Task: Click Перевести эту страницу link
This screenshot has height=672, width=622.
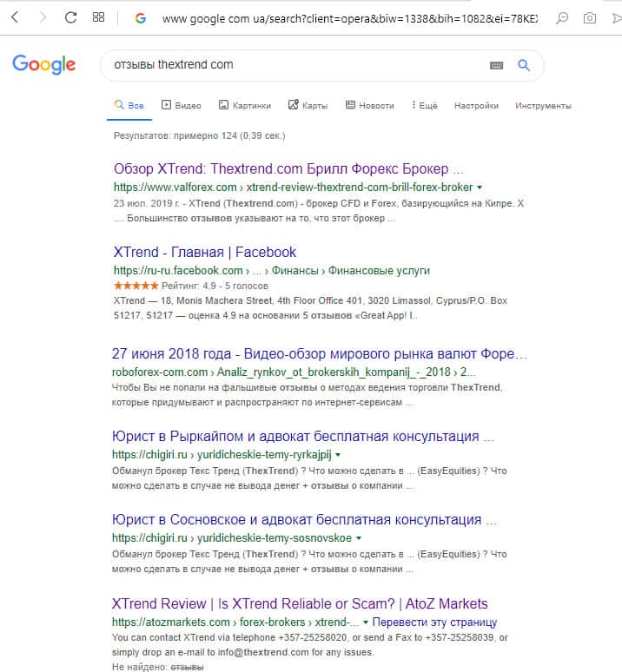Action: [434, 623]
